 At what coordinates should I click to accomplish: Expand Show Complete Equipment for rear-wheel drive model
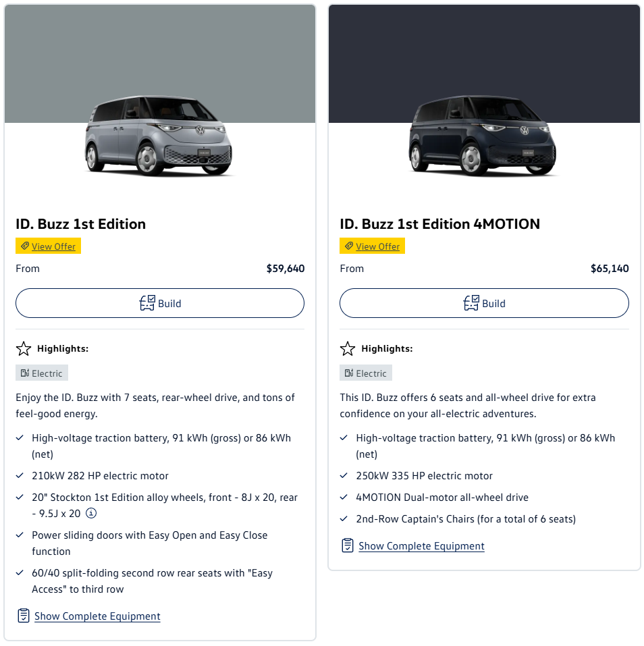(x=97, y=616)
